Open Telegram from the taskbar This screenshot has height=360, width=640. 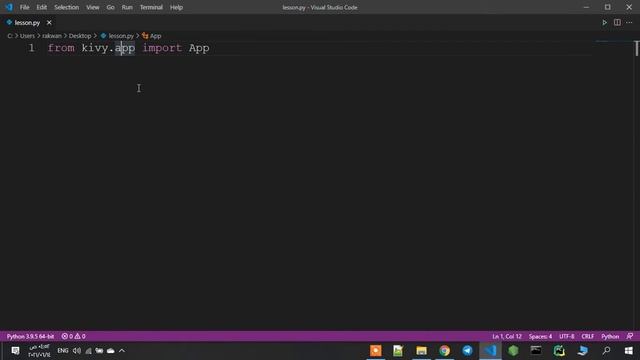467,351
